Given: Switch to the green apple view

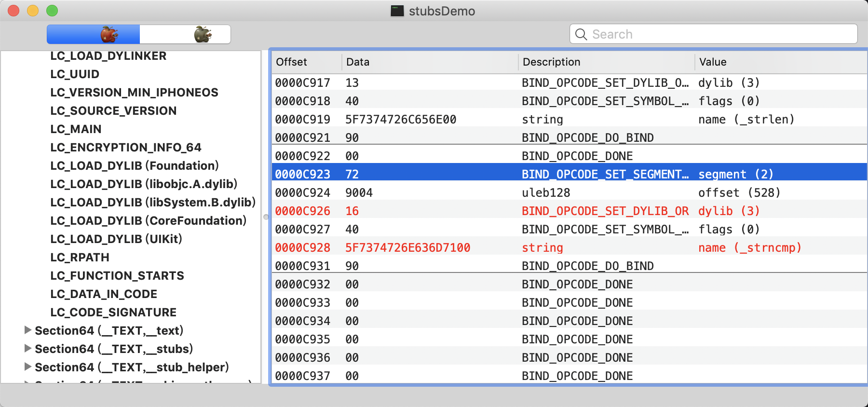Looking at the screenshot, I should 203,35.
